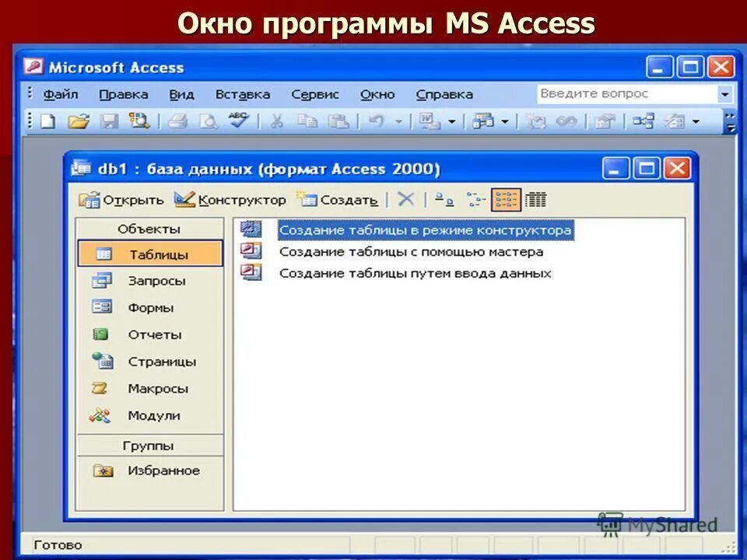The height and width of the screenshot is (560, 747).
Task: Click the Print preview magnifier icon
Action: click(208, 122)
